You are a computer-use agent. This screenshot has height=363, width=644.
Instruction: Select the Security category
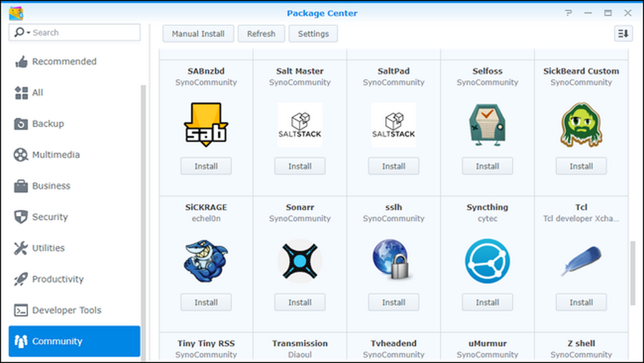click(74, 217)
